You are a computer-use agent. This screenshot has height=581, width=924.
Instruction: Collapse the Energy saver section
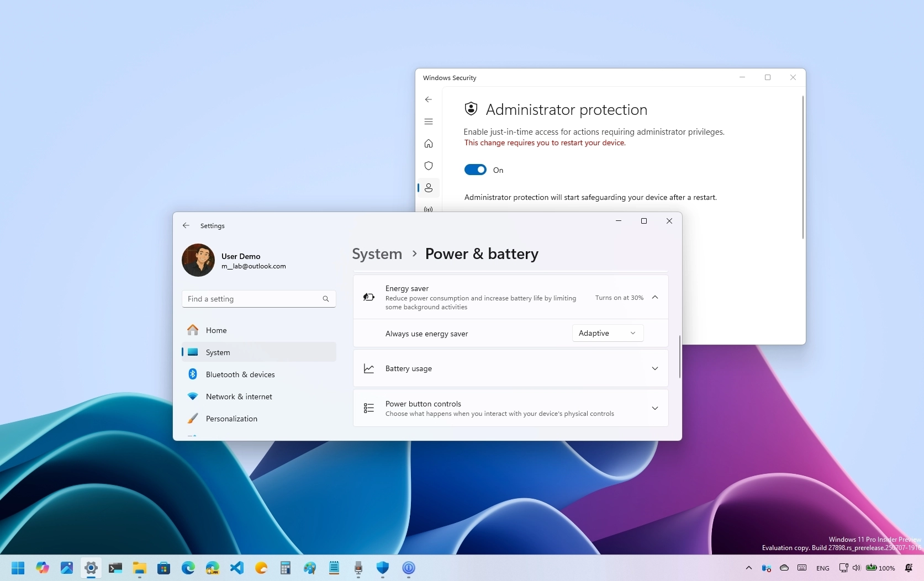point(655,297)
